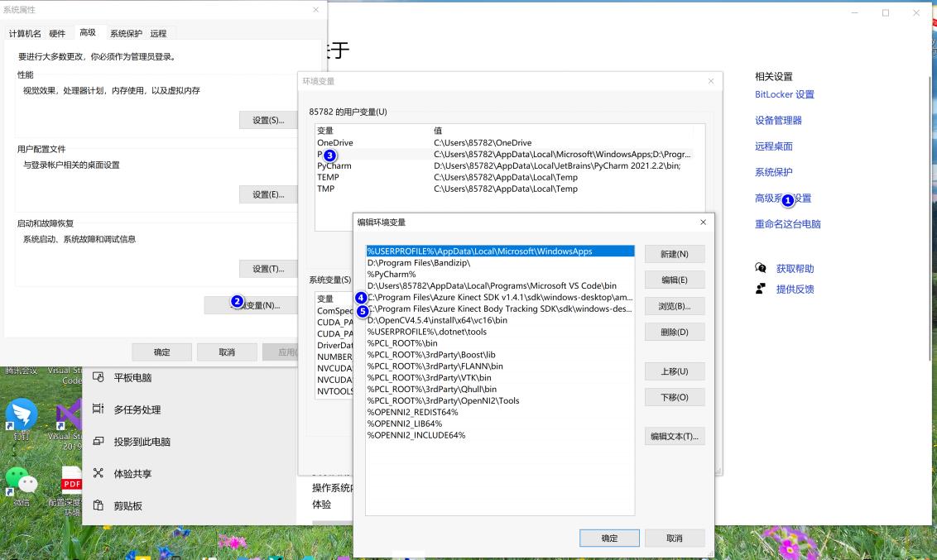
Task: Select the %OPENNI2_INCLUDE64% entry
Action: point(500,435)
